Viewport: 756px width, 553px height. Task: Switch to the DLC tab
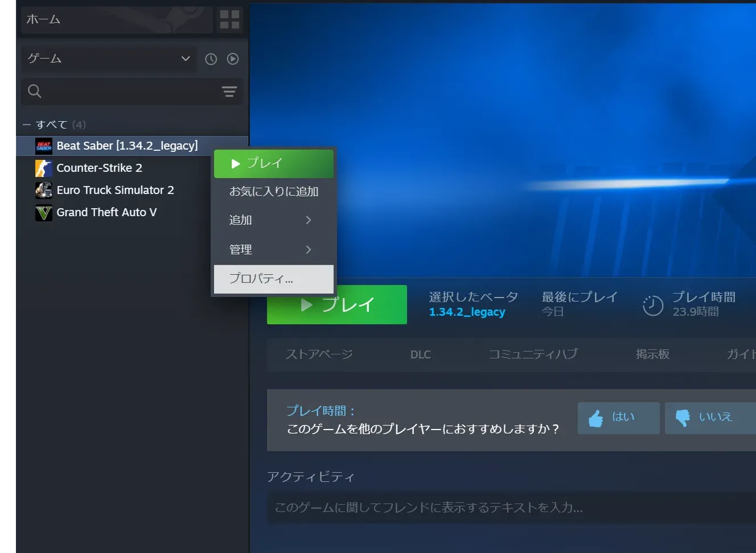(420, 354)
